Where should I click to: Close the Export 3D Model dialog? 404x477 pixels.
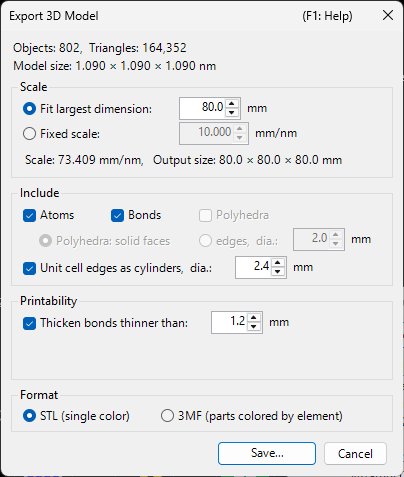(x=388, y=15)
